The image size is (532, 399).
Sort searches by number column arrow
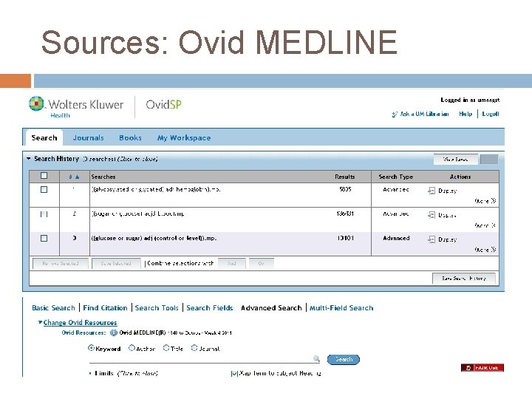coord(78,177)
